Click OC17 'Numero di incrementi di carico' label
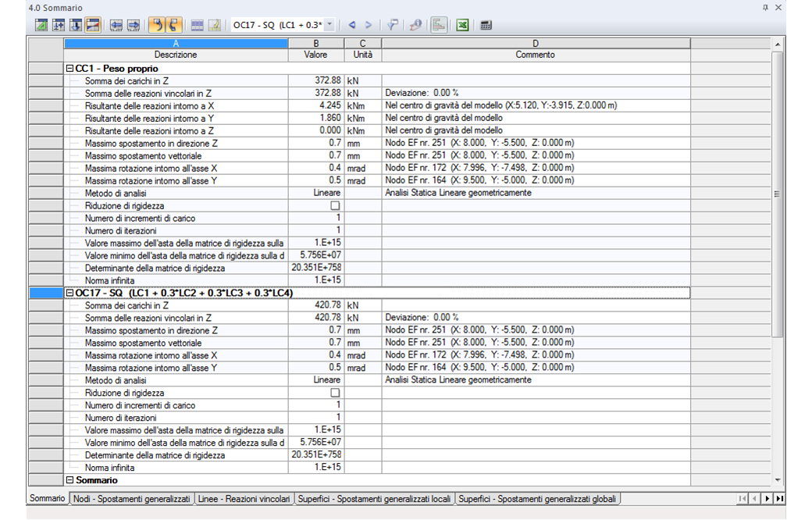The image size is (812, 520). (x=141, y=405)
